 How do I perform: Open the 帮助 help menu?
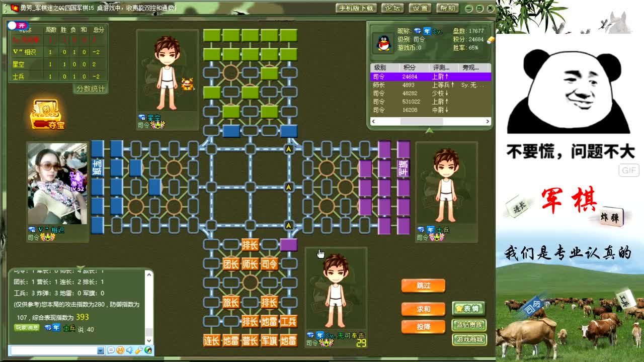click(447, 8)
